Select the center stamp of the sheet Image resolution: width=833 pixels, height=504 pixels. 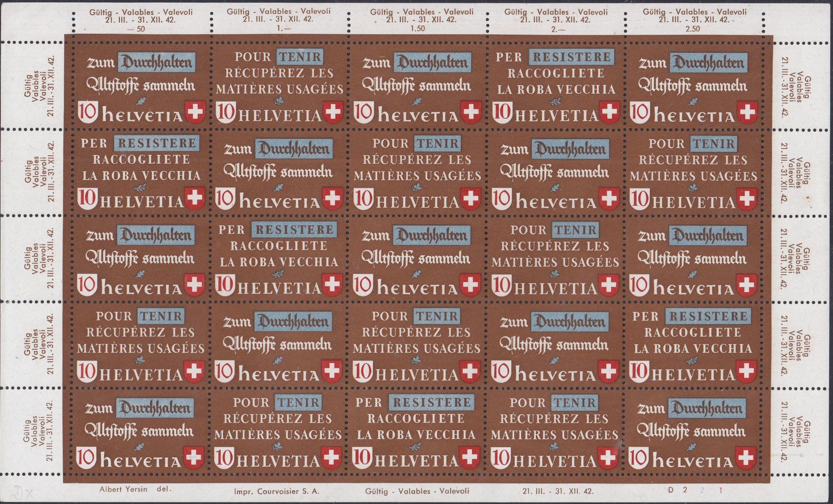[x=416, y=259]
